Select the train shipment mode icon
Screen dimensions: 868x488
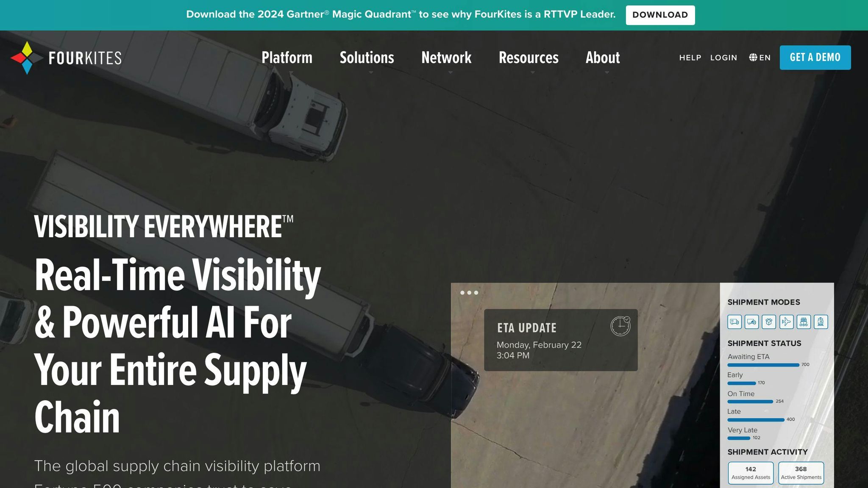821,322
